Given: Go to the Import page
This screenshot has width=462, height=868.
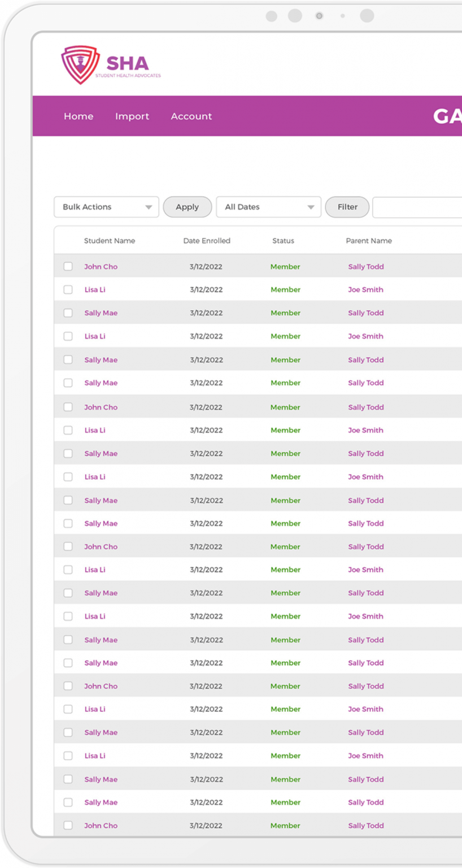Looking at the screenshot, I should 132,116.
